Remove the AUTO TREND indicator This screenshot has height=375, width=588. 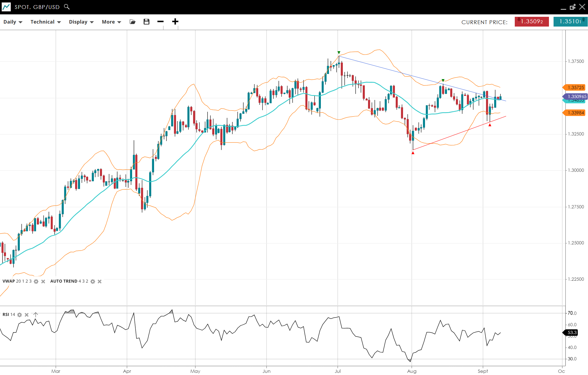pyautogui.click(x=100, y=282)
